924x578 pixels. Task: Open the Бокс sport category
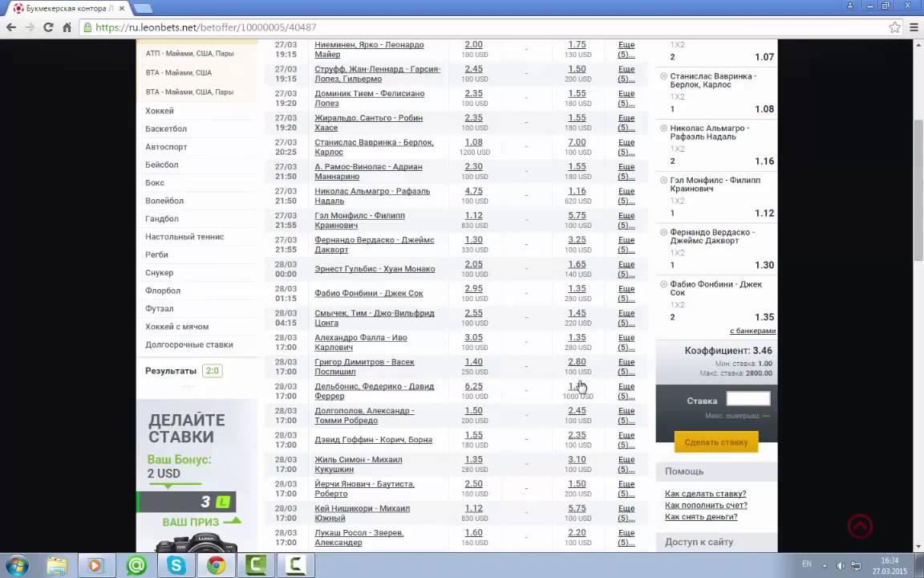pyautogui.click(x=155, y=183)
